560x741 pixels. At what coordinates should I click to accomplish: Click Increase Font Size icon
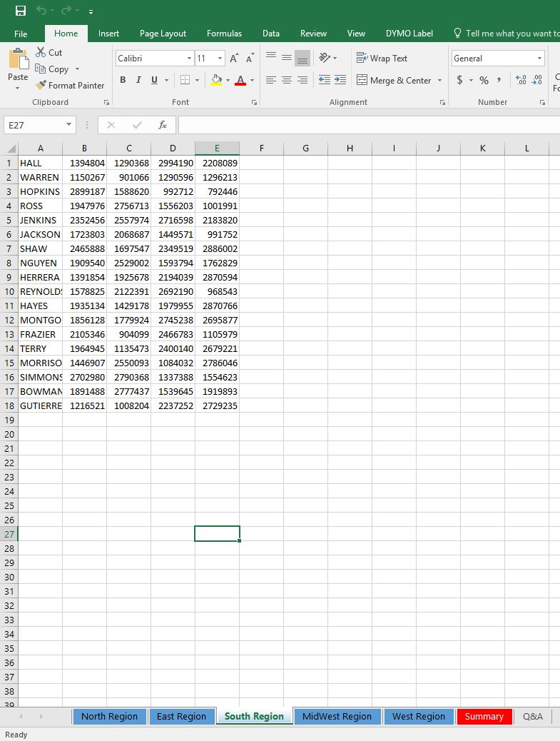[234, 58]
